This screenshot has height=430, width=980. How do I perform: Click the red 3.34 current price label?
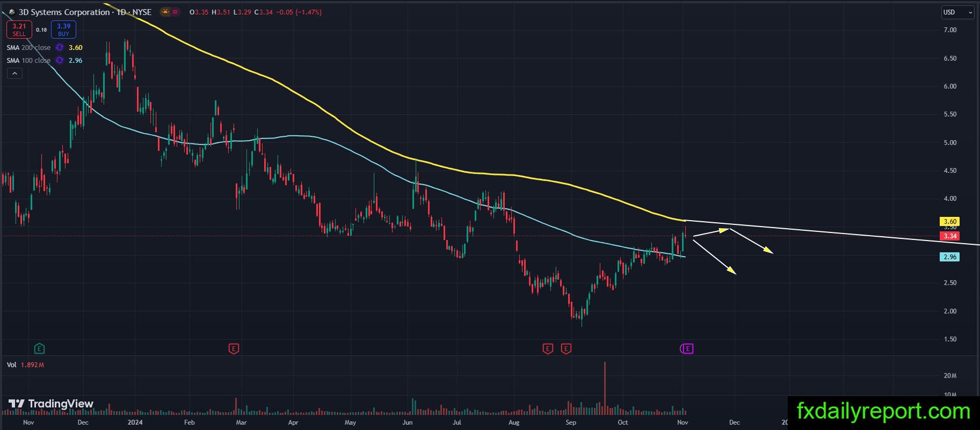(x=950, y=236)
